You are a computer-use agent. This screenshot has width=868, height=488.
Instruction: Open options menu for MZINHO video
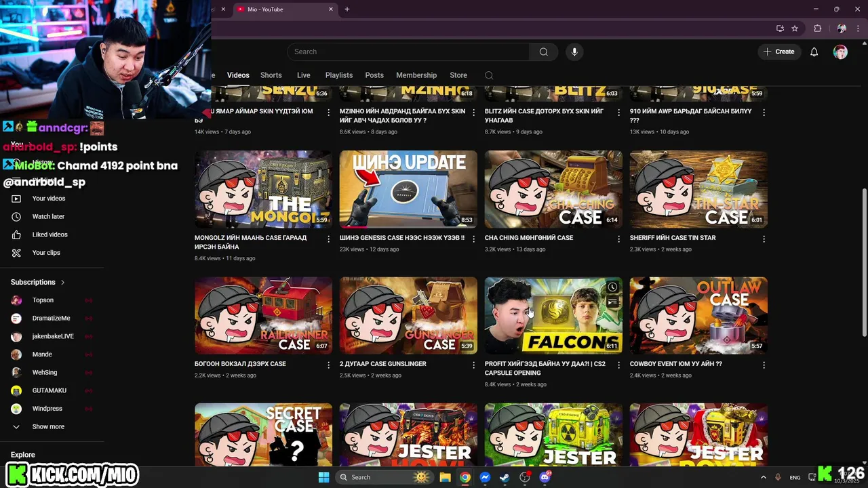[x=473, y=113]
